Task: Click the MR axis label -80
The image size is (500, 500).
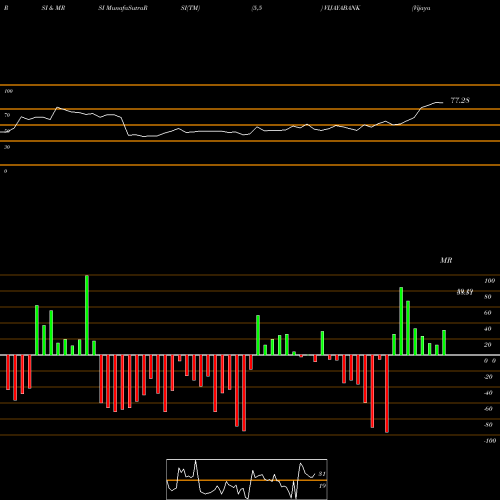Action: click(x=488, y=425)
